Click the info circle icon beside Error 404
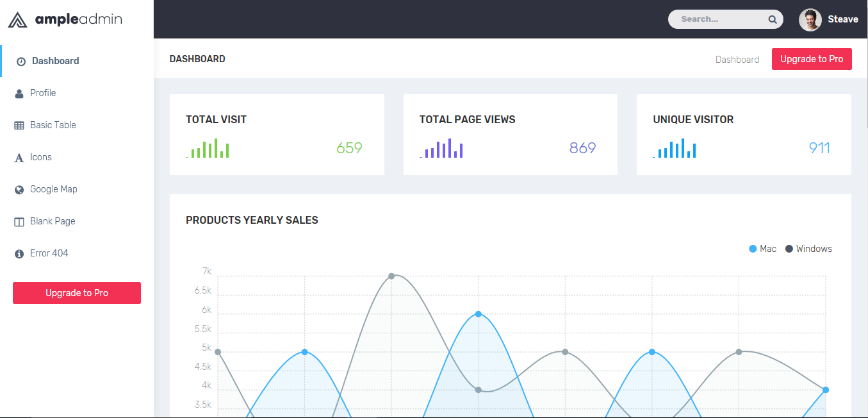Screen dimensions: 868x418 pos(19,254)
